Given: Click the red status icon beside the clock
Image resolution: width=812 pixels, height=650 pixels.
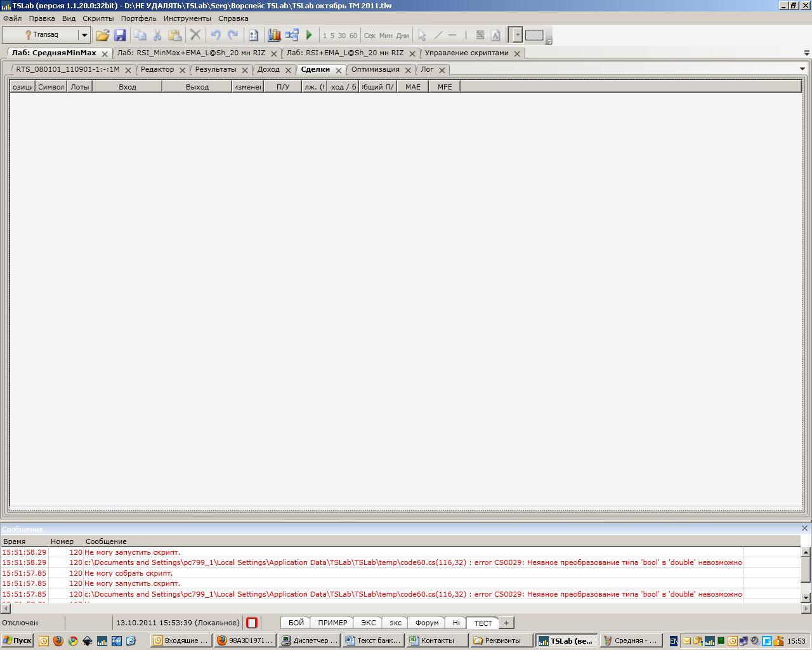Looking at the screenshot, I should [252, 623].
